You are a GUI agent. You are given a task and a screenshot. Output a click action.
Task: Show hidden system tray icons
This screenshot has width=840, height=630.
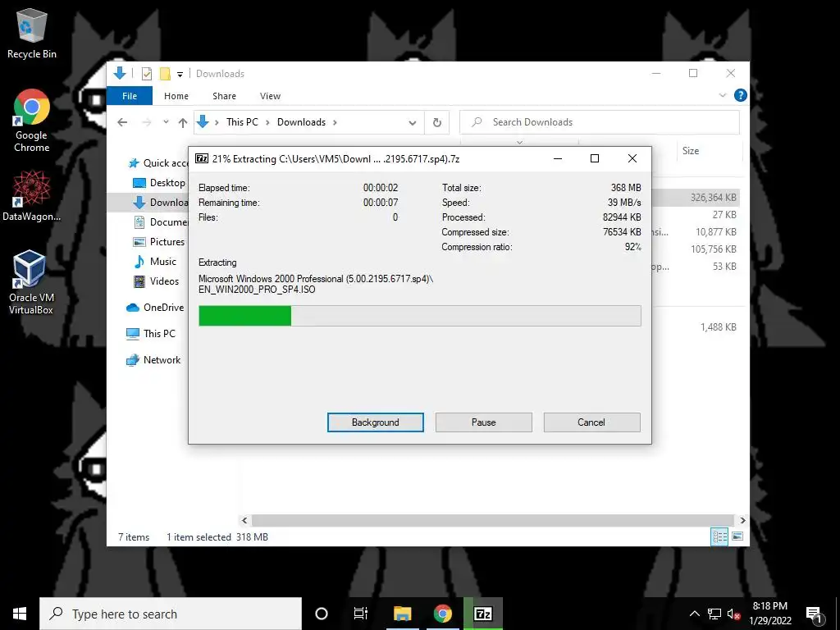coord(694,614)
